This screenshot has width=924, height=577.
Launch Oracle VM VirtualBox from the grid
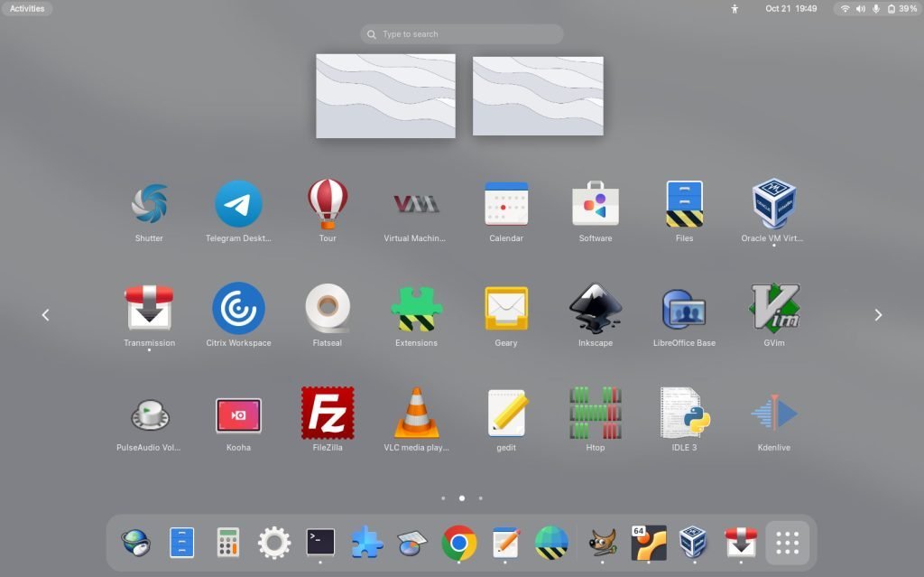[773, 205]
